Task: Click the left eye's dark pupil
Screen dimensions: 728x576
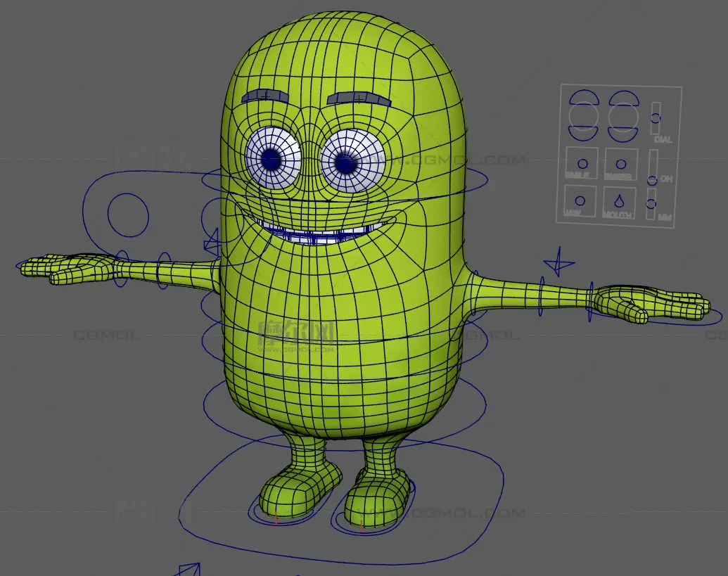Action: (271, 159)
